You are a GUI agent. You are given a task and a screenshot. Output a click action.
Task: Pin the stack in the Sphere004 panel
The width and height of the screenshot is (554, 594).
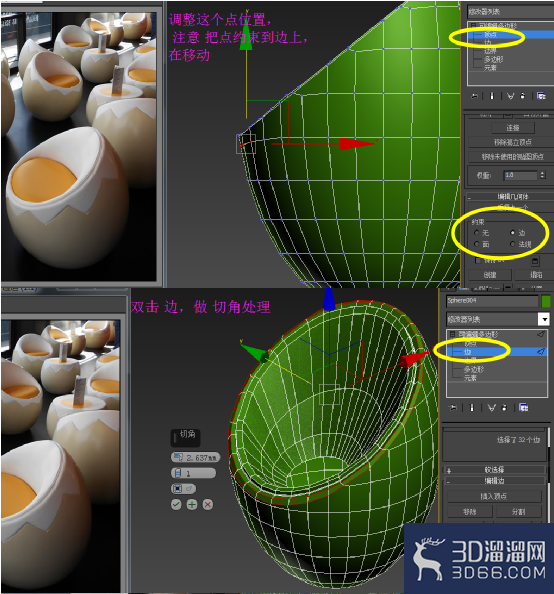pos(453,408)
